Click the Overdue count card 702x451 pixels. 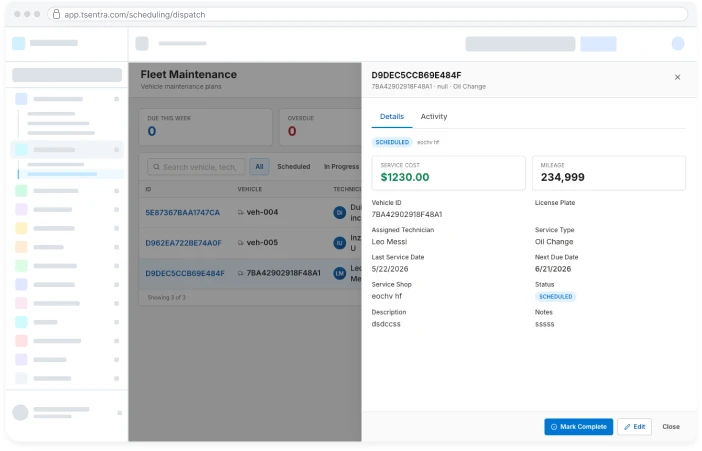click(x=321, y=127)
